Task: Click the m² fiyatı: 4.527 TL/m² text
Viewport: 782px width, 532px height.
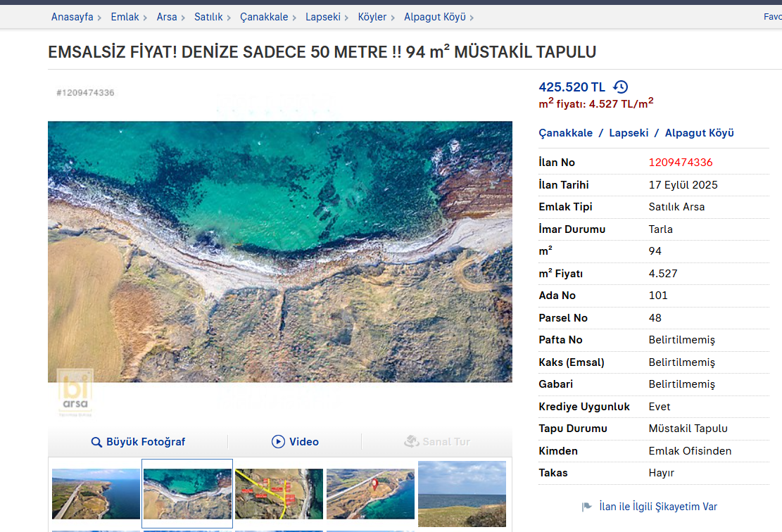Action: (x=596, y=103)
